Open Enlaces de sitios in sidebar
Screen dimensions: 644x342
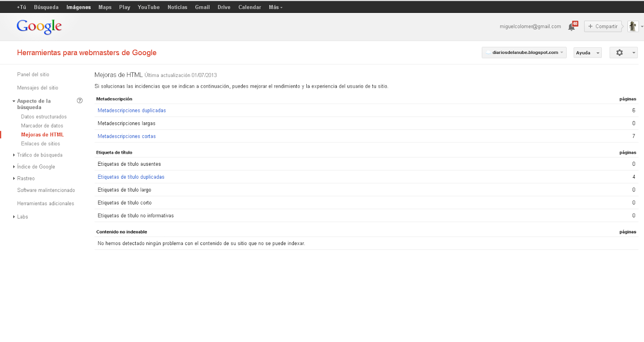(x=41, y=144)
